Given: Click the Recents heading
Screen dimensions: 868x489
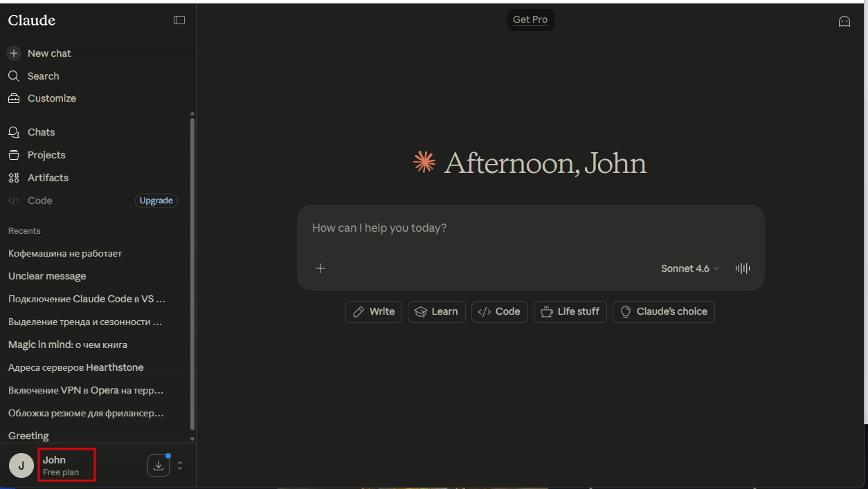Looking at the screenshot, I should [x=24, y=231].
